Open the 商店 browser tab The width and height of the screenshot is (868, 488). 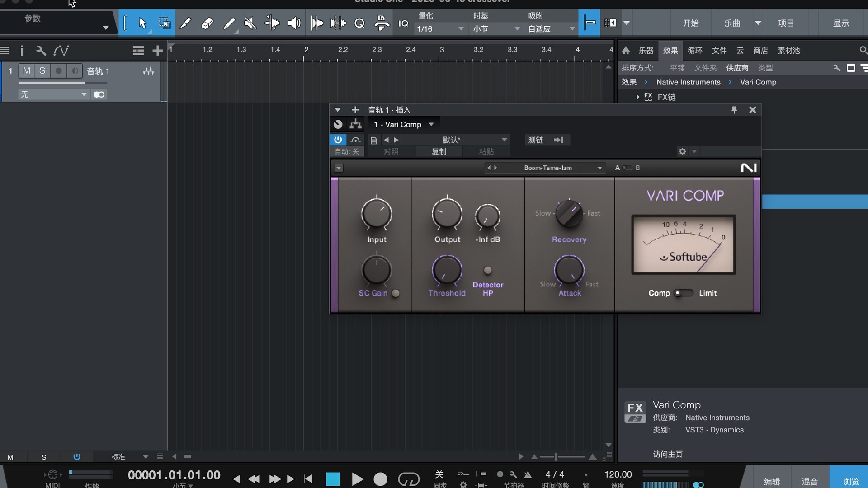click(x=761, y=51)
